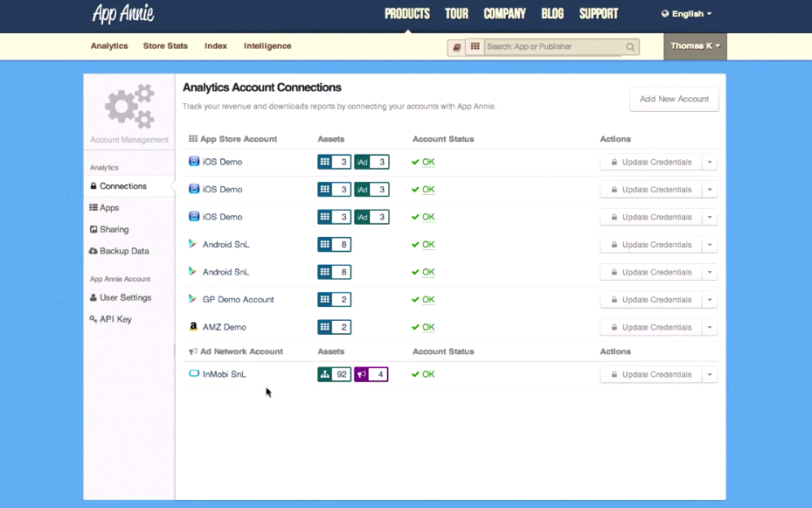Screen dimensions: 812x508
Task: Click the Ad Network Account section header
Action: click(236, 351)
